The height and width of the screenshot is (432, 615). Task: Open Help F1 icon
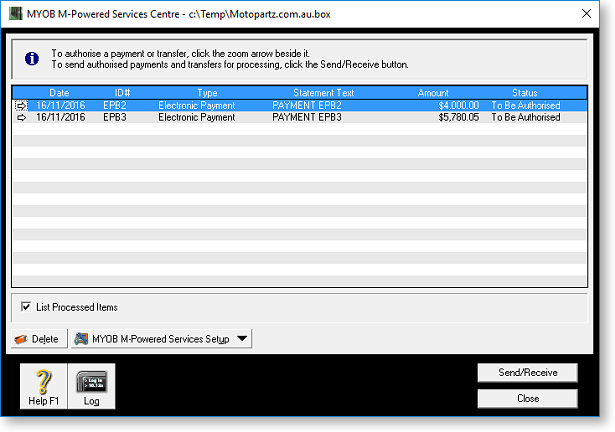click(44, 386)
